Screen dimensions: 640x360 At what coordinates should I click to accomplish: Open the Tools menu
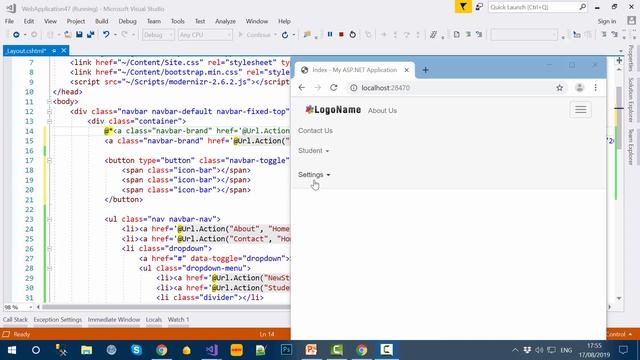pos(178,21)
